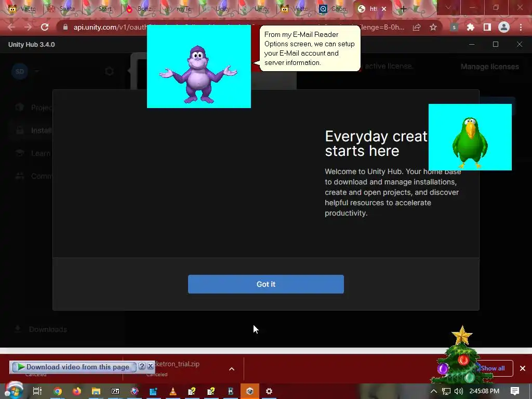This screenshot has width=532, height=399.
Task: Switch to the first Vecto tab
Action: click(23, 9)
